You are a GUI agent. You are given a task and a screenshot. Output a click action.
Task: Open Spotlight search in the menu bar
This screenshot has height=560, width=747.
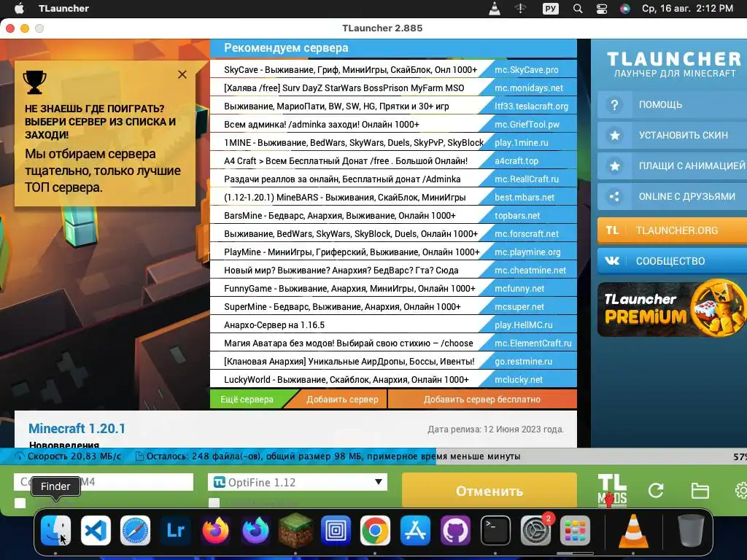pyautogui.click(x=578, y=8)
